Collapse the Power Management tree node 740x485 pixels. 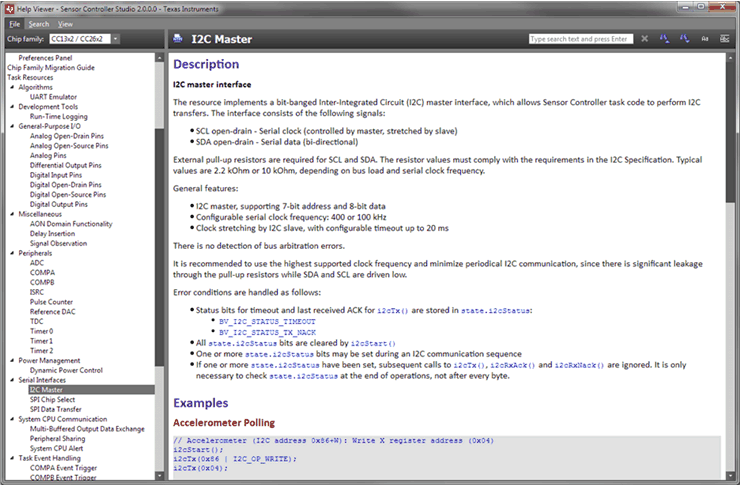tap(12, 360)
